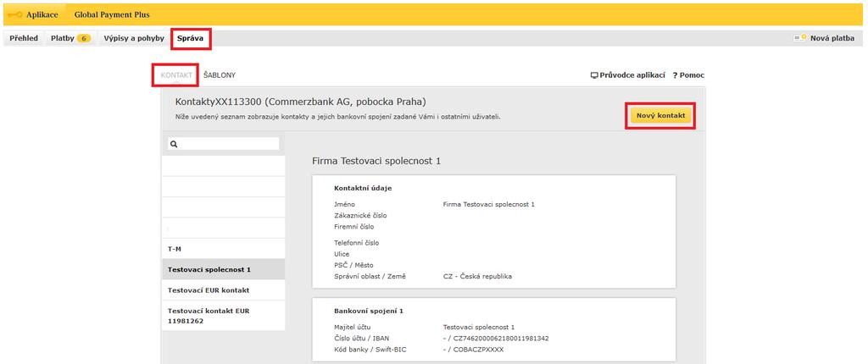Viewport: 868px width, 364px height.
Task: Switch to the ŠABLONY subtab
Action: tap(220, 74)
